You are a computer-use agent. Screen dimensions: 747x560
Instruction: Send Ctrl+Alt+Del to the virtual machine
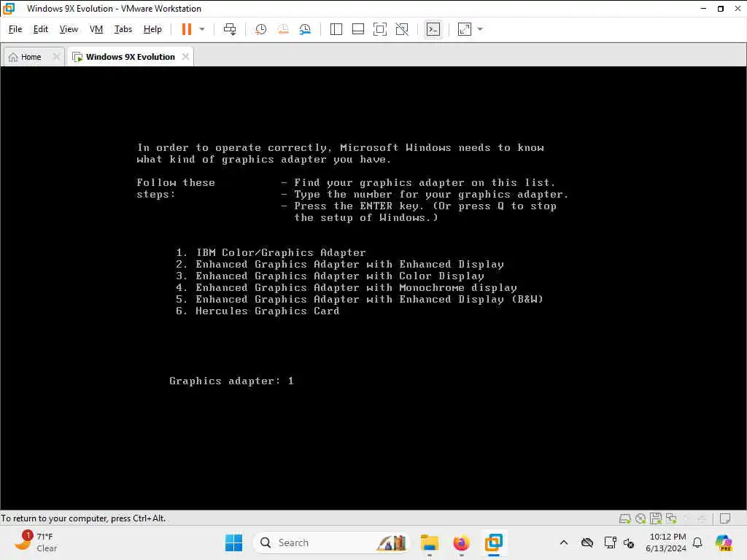tap(230, 29)
